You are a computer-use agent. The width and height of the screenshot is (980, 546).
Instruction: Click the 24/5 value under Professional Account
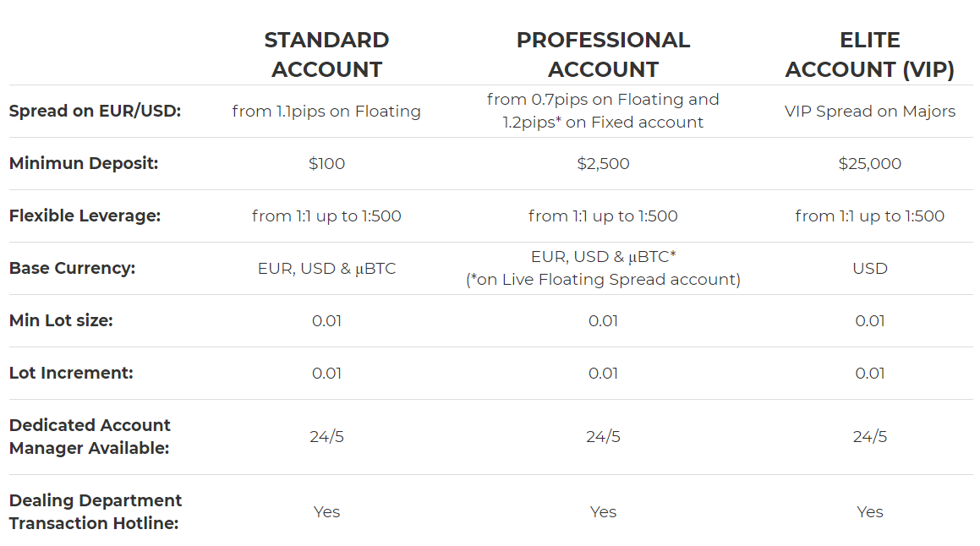603,437
